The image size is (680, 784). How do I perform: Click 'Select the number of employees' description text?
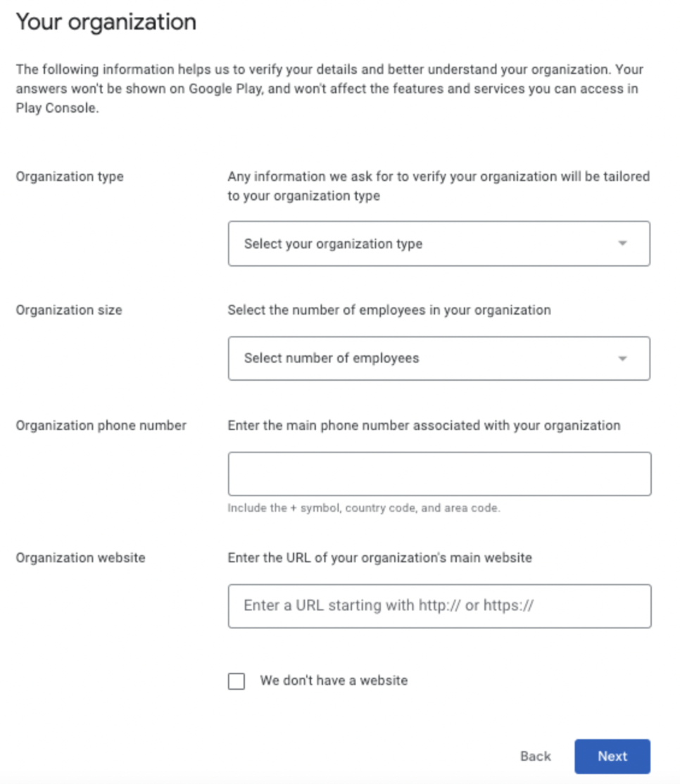point(389,310)
